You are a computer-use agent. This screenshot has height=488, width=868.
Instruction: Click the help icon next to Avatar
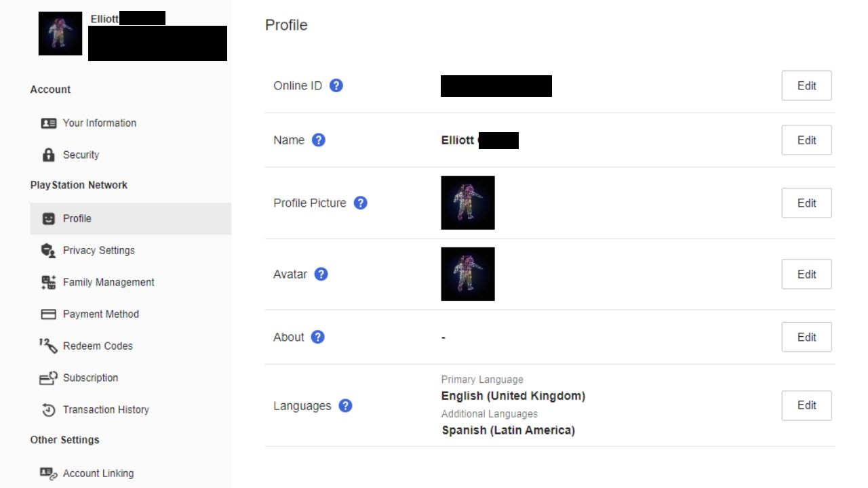[x=321, y=274]
